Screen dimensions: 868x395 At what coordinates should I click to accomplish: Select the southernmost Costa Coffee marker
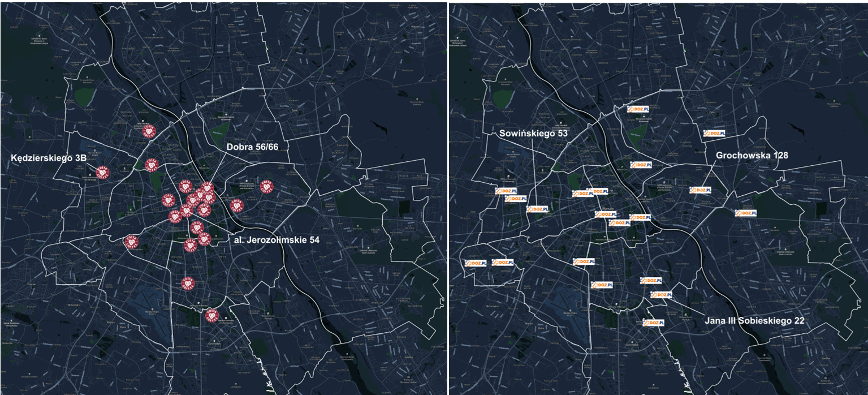(211, 315)
